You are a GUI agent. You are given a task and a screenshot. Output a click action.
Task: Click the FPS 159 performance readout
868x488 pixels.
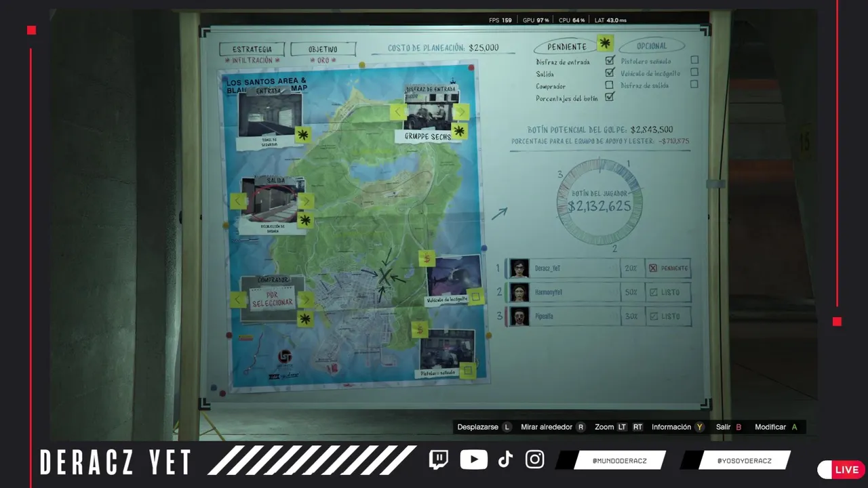tap(500, 20)
